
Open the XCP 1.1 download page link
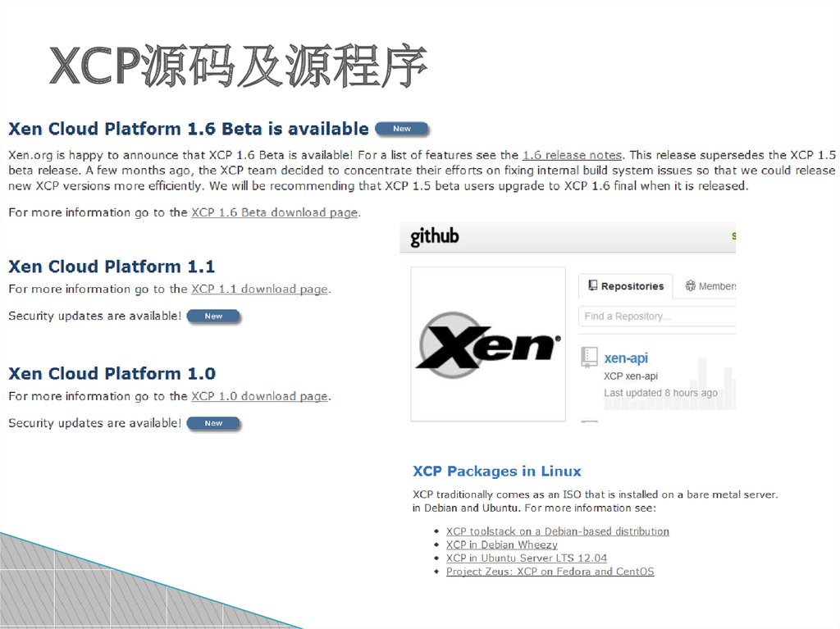(x=259, y=289)
